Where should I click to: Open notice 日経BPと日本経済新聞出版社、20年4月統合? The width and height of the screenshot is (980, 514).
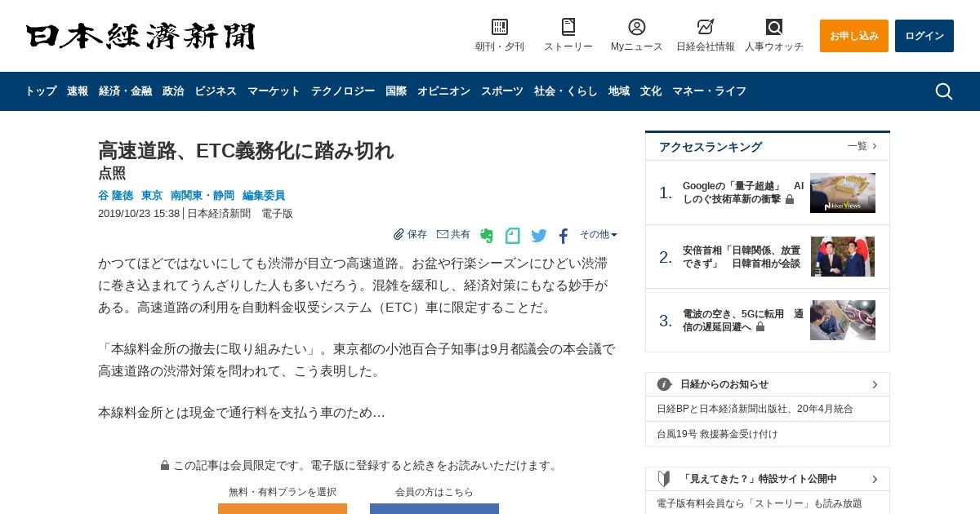pos(755,409)
